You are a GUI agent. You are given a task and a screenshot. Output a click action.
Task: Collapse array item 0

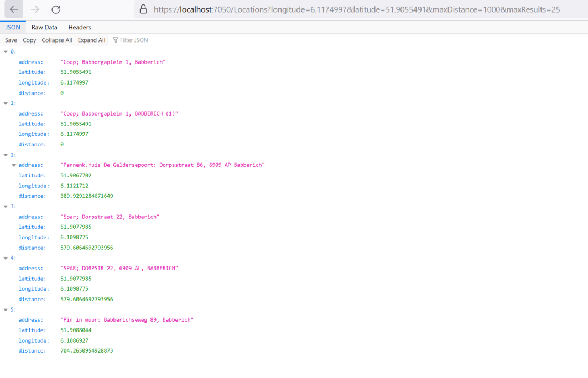click(6, 52)
